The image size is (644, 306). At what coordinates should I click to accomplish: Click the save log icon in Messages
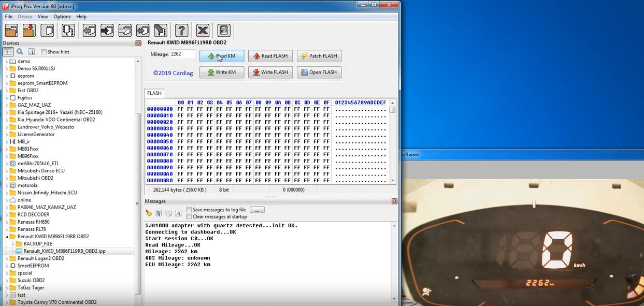coord(159,213)
